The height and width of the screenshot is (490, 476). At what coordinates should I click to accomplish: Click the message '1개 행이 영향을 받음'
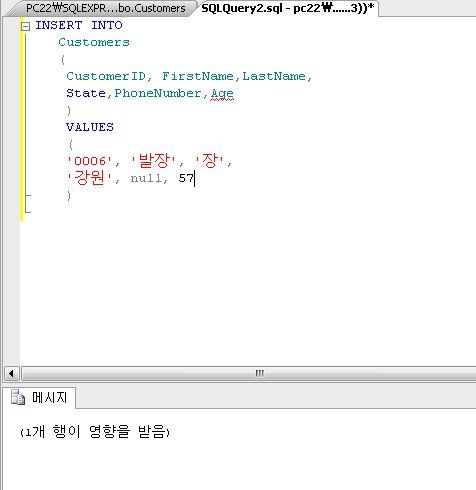[95, 432]
